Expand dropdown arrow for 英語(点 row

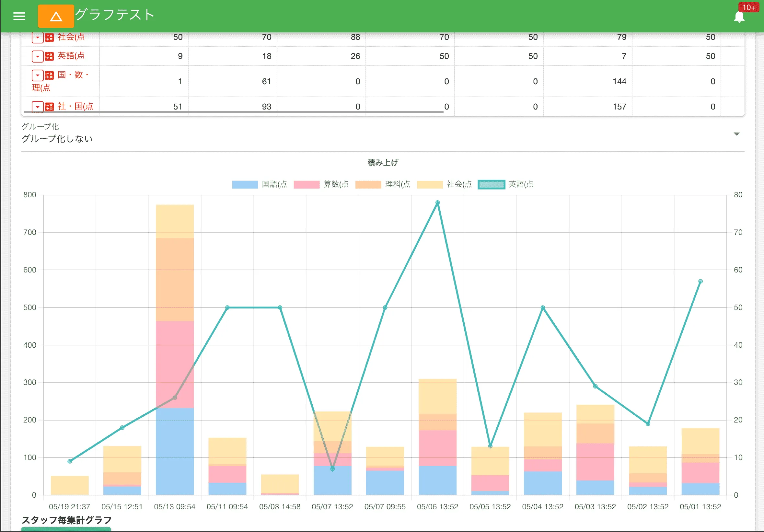[38, 56]
